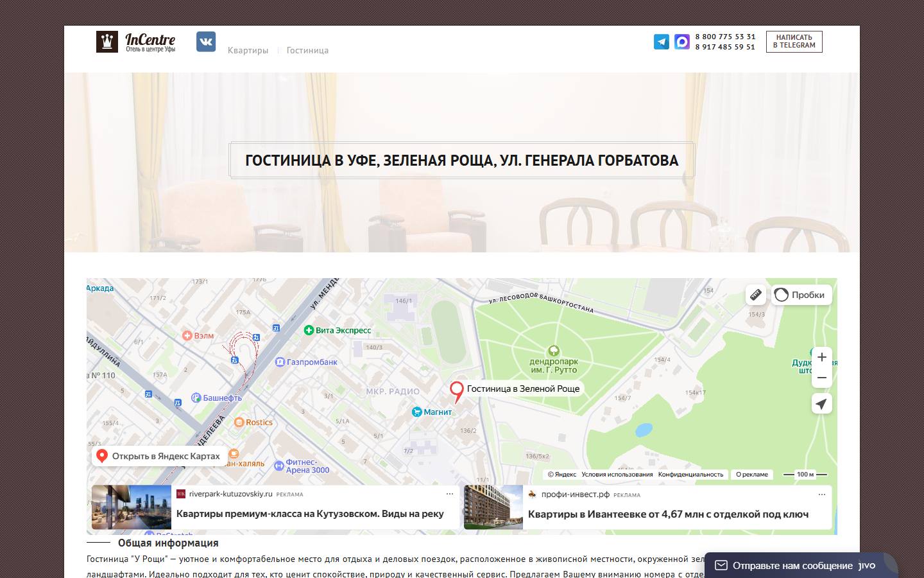Go to Гостиница menu item
The width and height of the screenshot is (924, 578).
point(307,50)
